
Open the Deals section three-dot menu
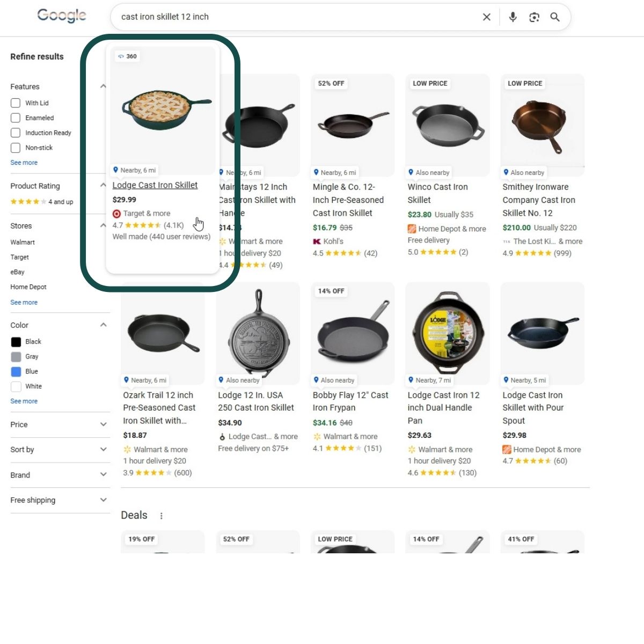(161, 516)
